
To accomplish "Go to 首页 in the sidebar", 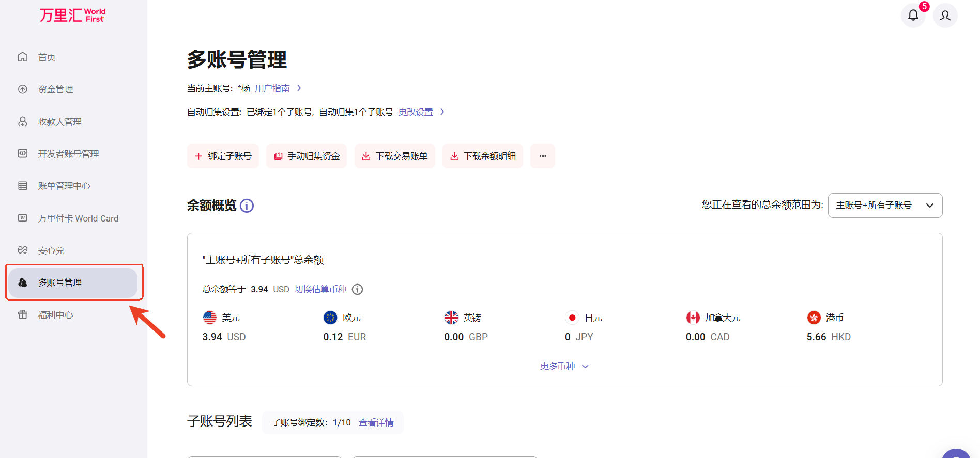I will tap(47, 57).
